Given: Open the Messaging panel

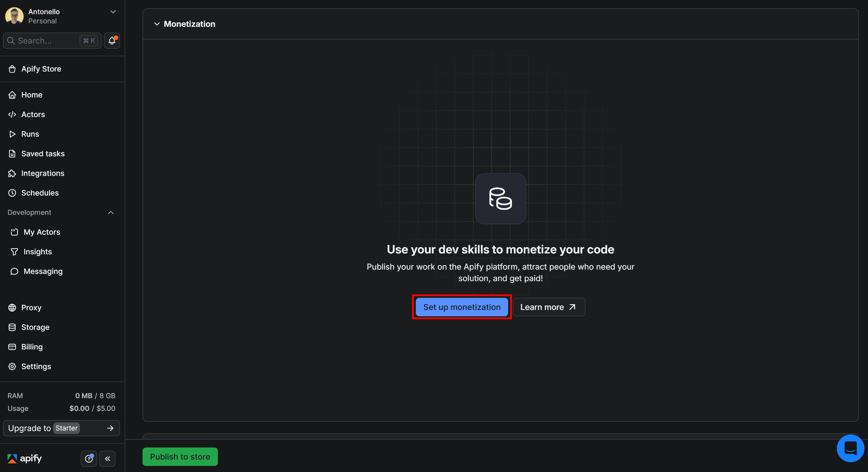Looking at the screenshot, I should tap(43, 271).
